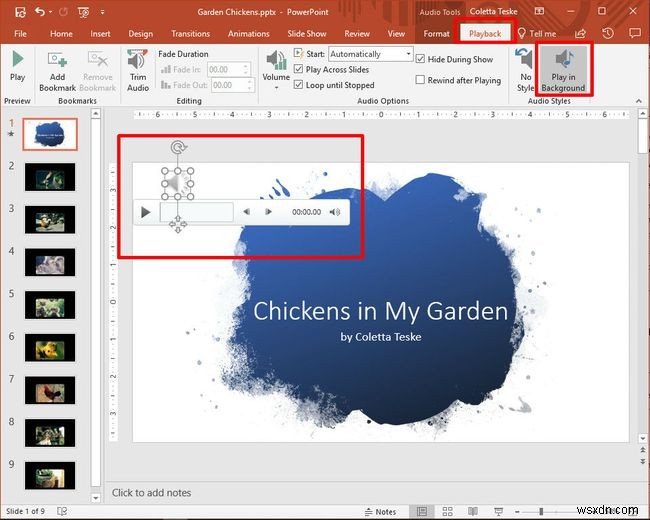Apply No Style audio style
This screenshot has height=520, width=650.
coord(525,70)
